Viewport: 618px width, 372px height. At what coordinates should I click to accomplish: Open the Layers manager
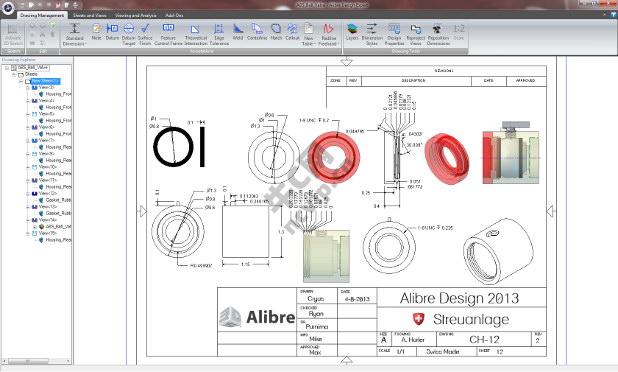pyautogui.click(x=352, y=32)
